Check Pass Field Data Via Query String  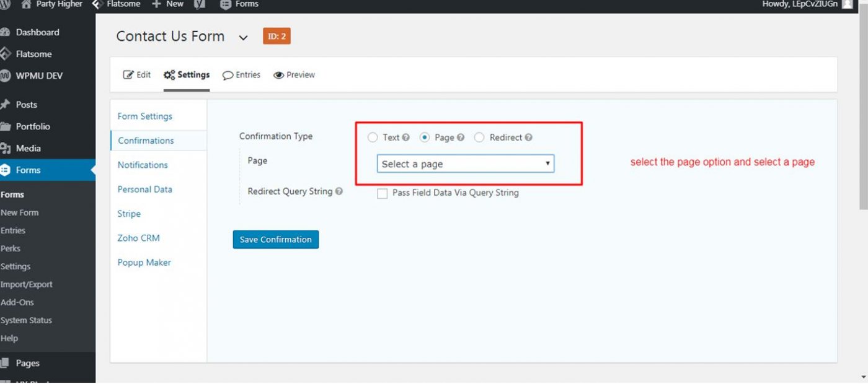[383, 193]
